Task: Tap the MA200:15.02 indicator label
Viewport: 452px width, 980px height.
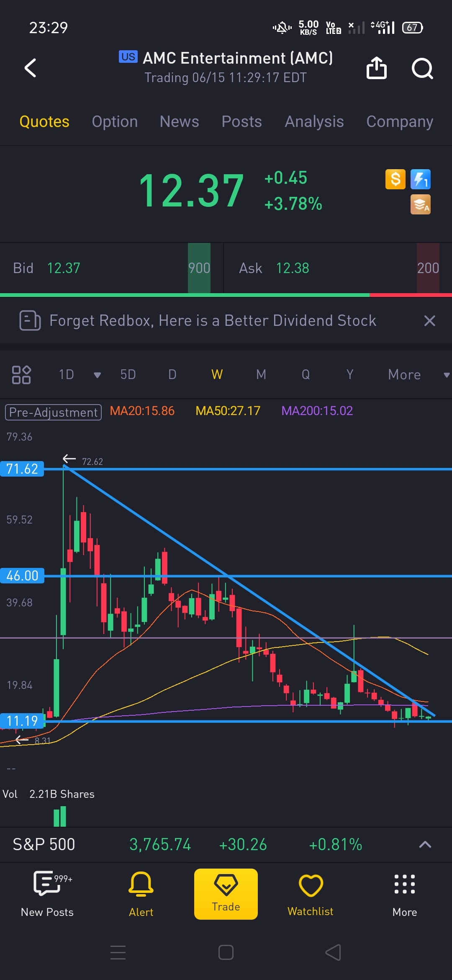Action: (x=317, y=411)
